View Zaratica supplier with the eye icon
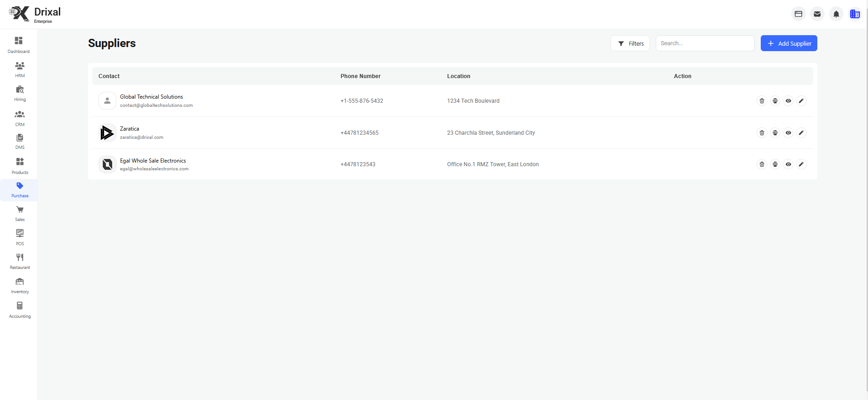 (788, 133)
